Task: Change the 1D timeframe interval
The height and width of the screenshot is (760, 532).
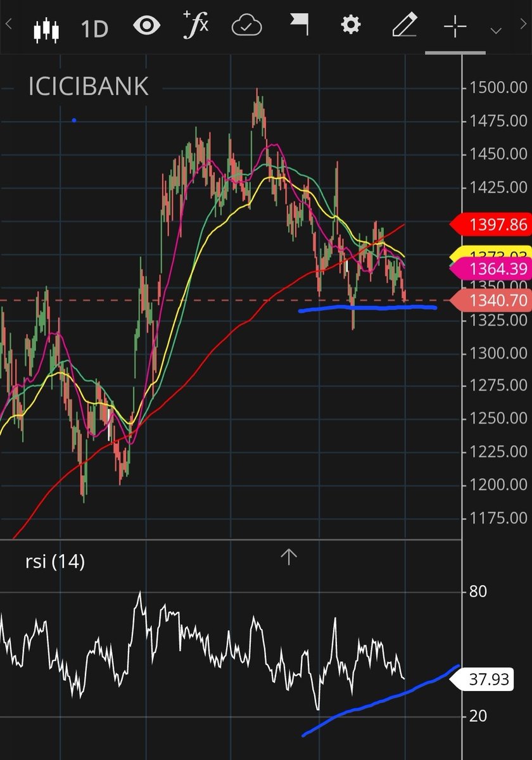Action: pos(94,30)
